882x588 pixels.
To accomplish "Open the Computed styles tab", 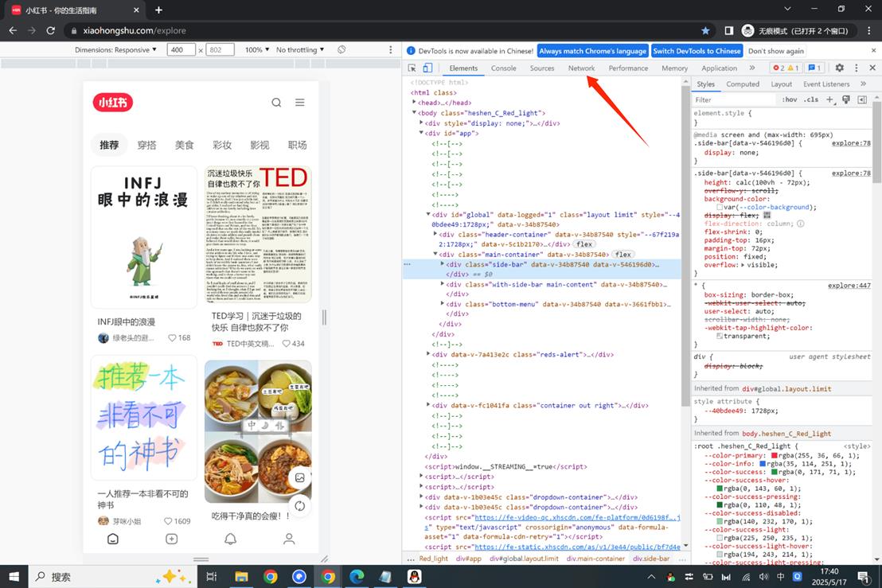I will 743,84.
